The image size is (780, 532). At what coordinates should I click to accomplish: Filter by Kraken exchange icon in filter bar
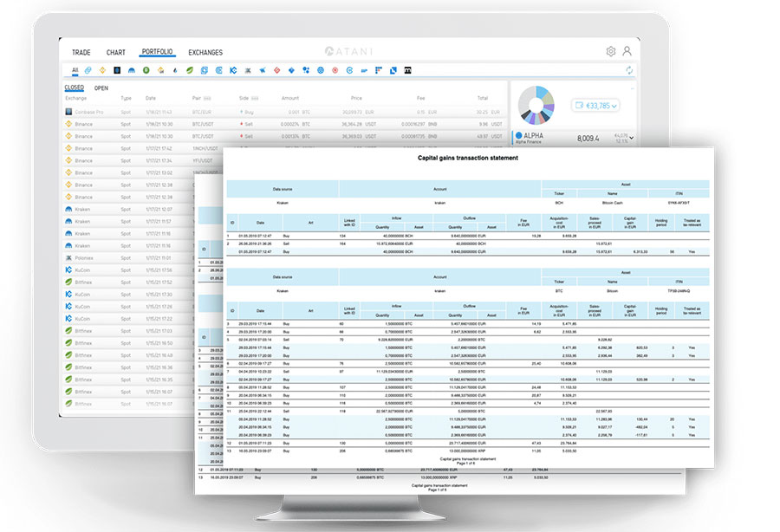click(x=132, y=69)
